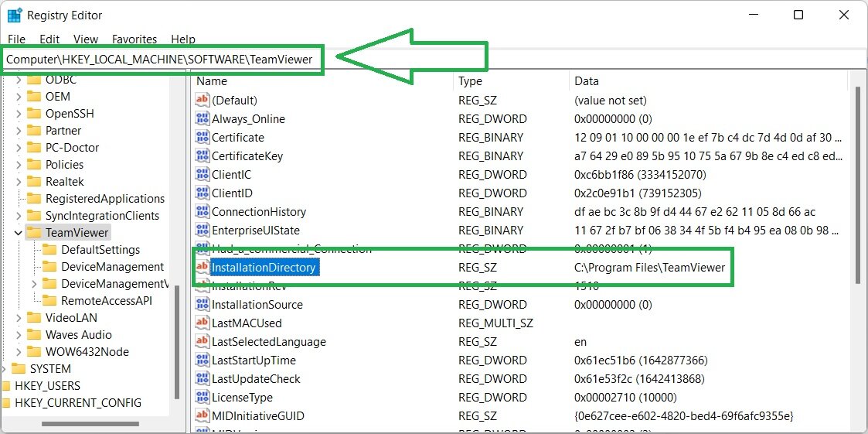Open the Help menu
The width and height of the screenshot is (868, 434).
(x=183, y=39)
